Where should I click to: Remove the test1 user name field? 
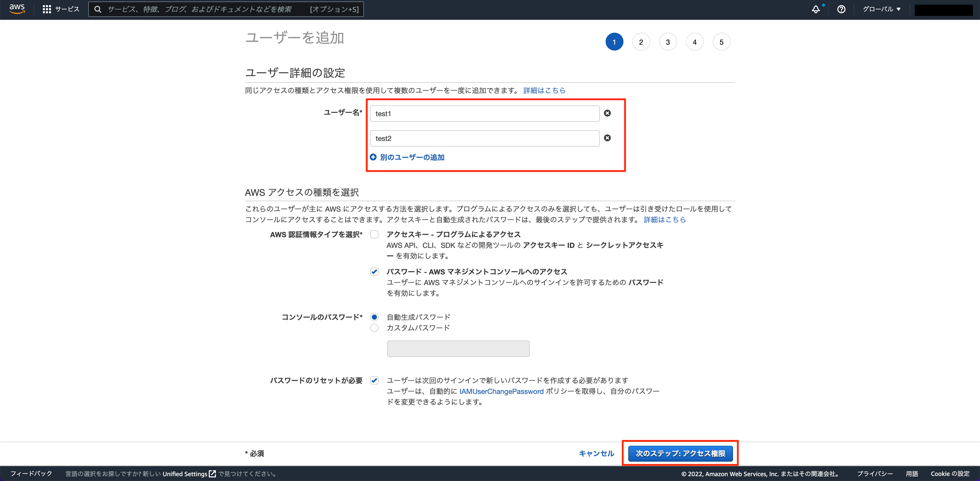pos(607,113)
